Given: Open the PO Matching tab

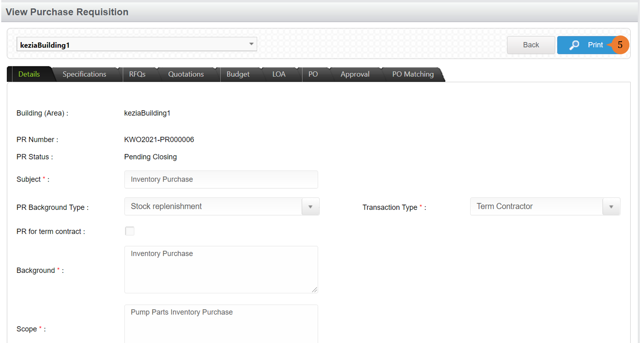Looking at the screenshot, I should coord(413,74).
